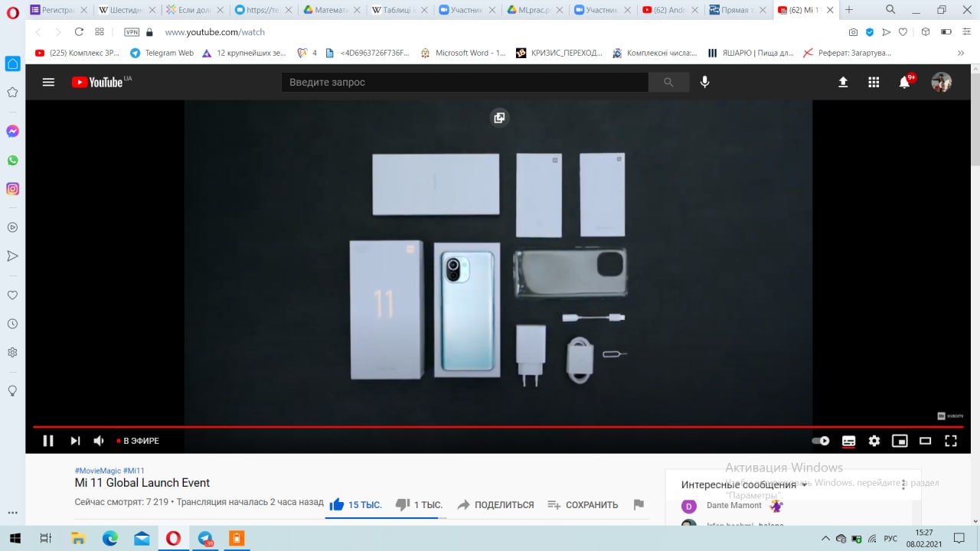Screen dimensions: 980x551
Task: Open YouTube apps grid
Action: tap(874, 82)
